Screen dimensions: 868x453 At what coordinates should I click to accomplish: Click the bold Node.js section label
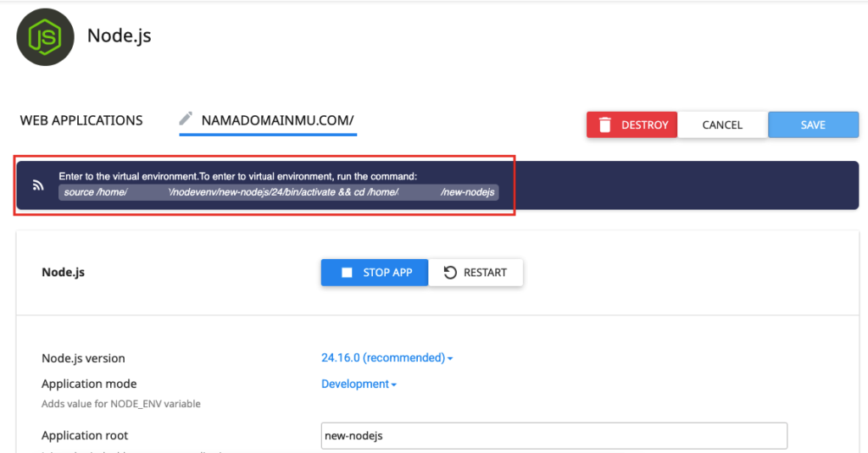(x=63, y=272)
